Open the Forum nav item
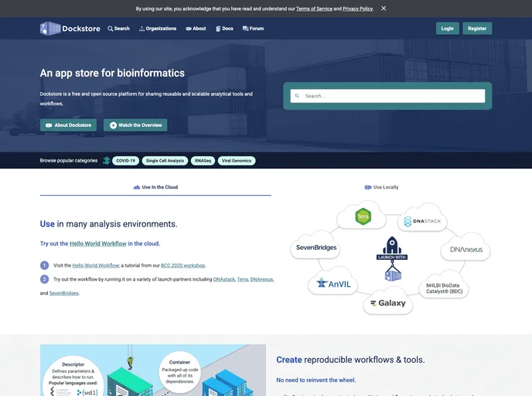 [x=253, y=29]
